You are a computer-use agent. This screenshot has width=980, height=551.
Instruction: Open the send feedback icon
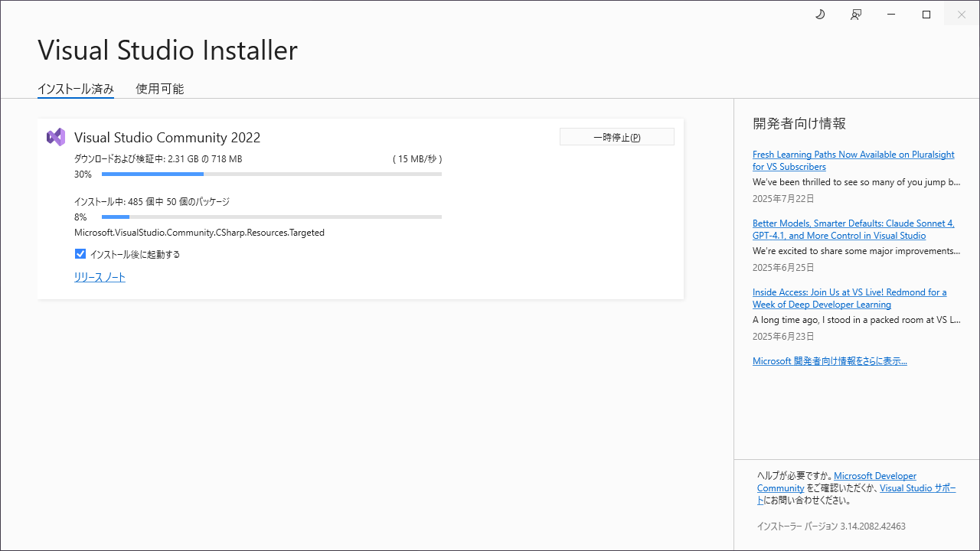pyautogui.click(x=856, y=15)
